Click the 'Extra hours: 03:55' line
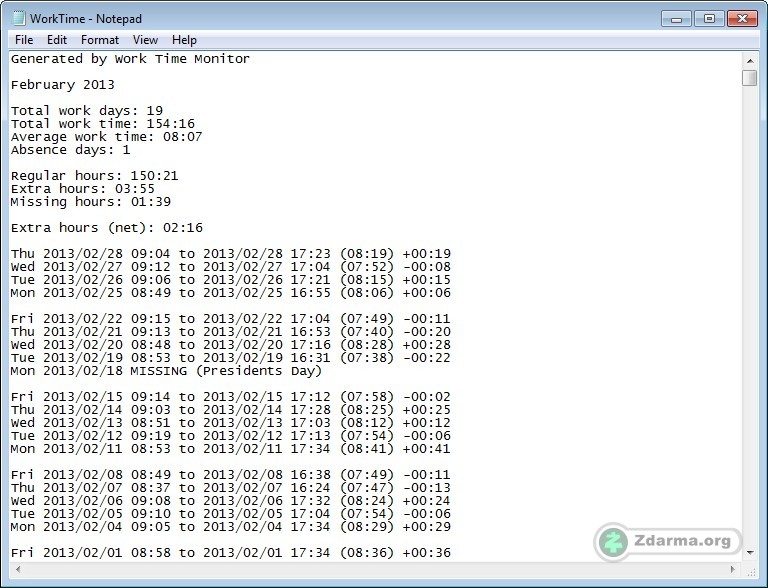768x588 pixels. [x=83, y=189]
